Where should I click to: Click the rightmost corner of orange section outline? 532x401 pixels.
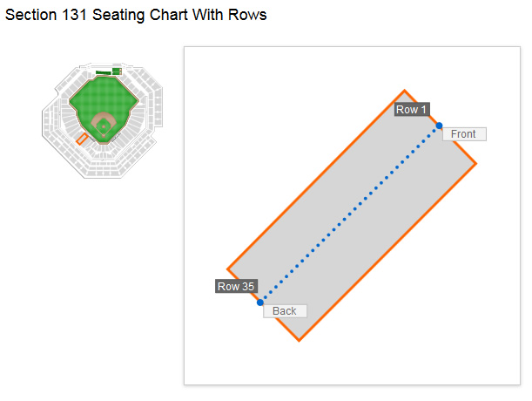pyautogui.click(x=476, y=164)
